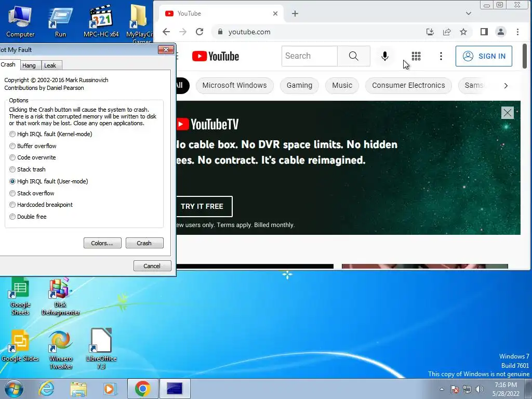Open YouTube apps grid icon
This screenshot has height=399, width=532.
[416, 56]
